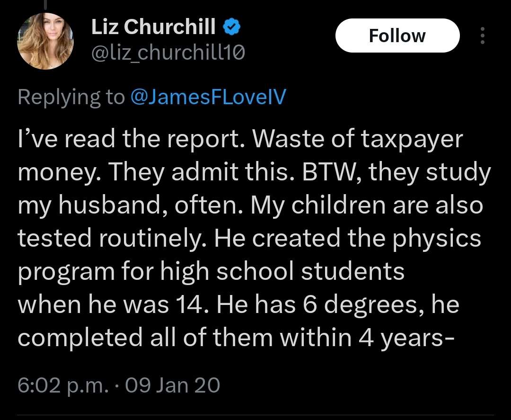This screenshot has height=420, width=511.
Task: Click the blue verified checkmark badge
Action: tap(231, 27)
